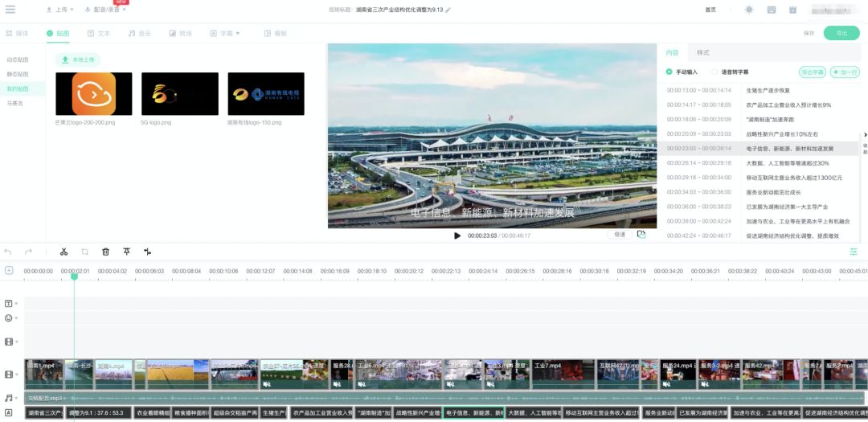
Task: Select the 手动输入 radio option
Action: [x=669, y=72]
